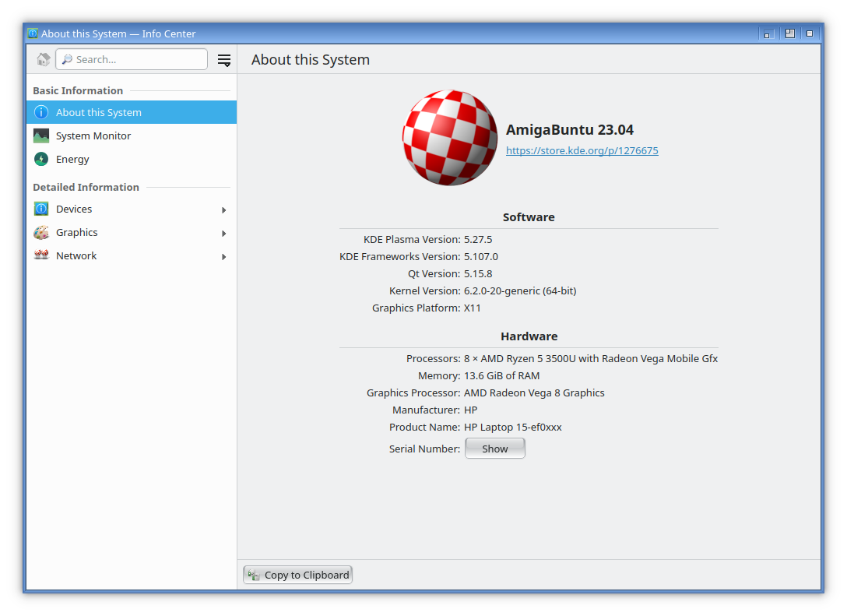Expand the Graphics category arrow
The image size is (847, 616).
(x=223, y=234)
